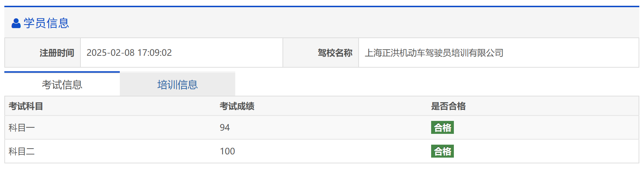Screen dimensions: 644x172
Task: Click the score 94 for 科目一
Action: point(225,128)
